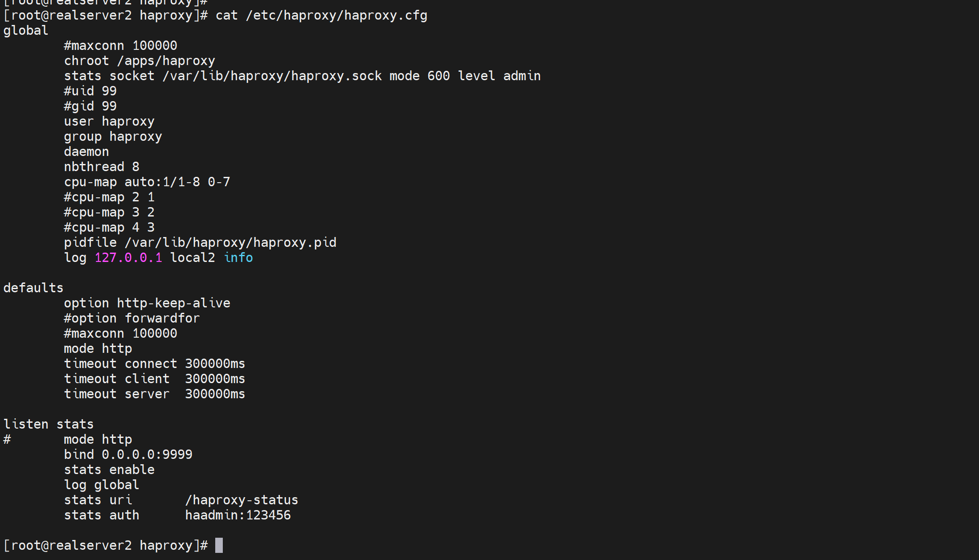Image resolution: width=979 pixels, height=560 pixels.
Task: Click the "defaults" section header
Action: point(33,288)
